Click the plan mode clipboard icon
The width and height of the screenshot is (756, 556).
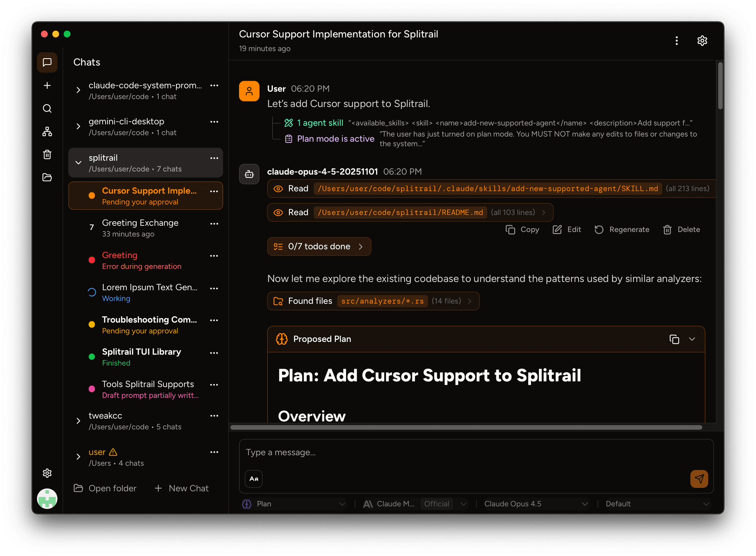click(289, 139)
